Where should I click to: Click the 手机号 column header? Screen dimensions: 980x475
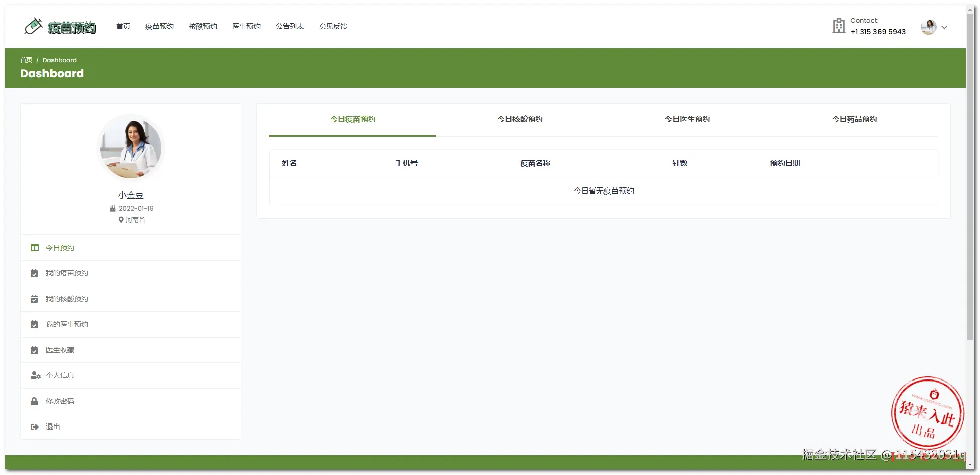pyautogui.click(x=406, y=163)
